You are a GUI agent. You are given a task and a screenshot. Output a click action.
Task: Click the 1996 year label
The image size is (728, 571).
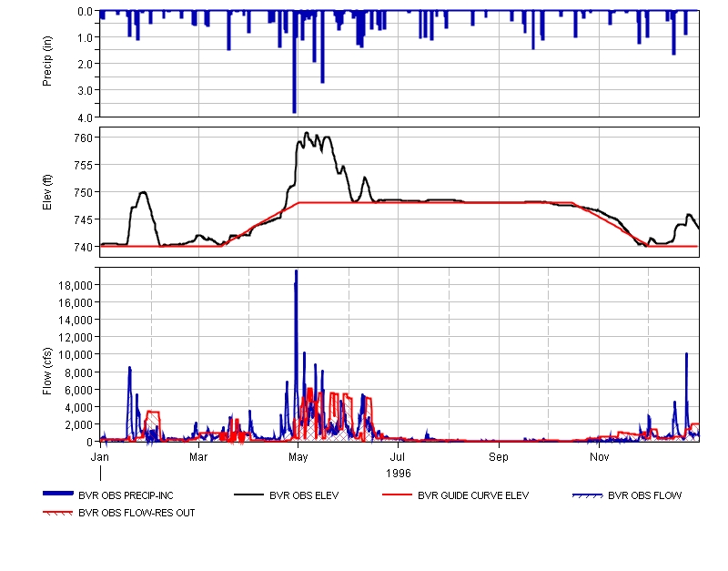pos(399,473)
